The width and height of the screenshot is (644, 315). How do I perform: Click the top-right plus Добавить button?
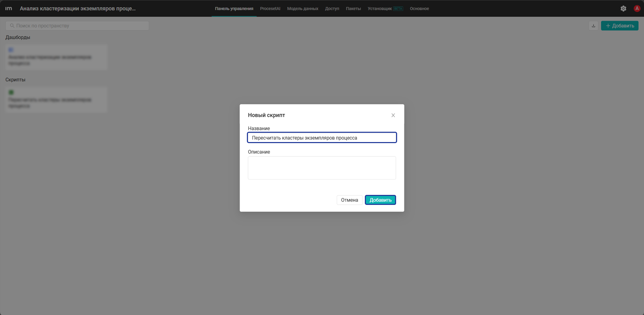click(x=619, y=26)
